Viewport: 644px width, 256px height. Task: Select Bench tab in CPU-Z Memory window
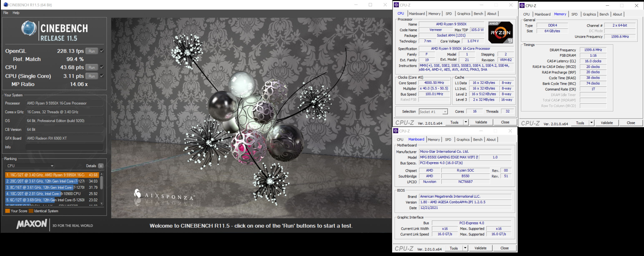tap(604, 14)
